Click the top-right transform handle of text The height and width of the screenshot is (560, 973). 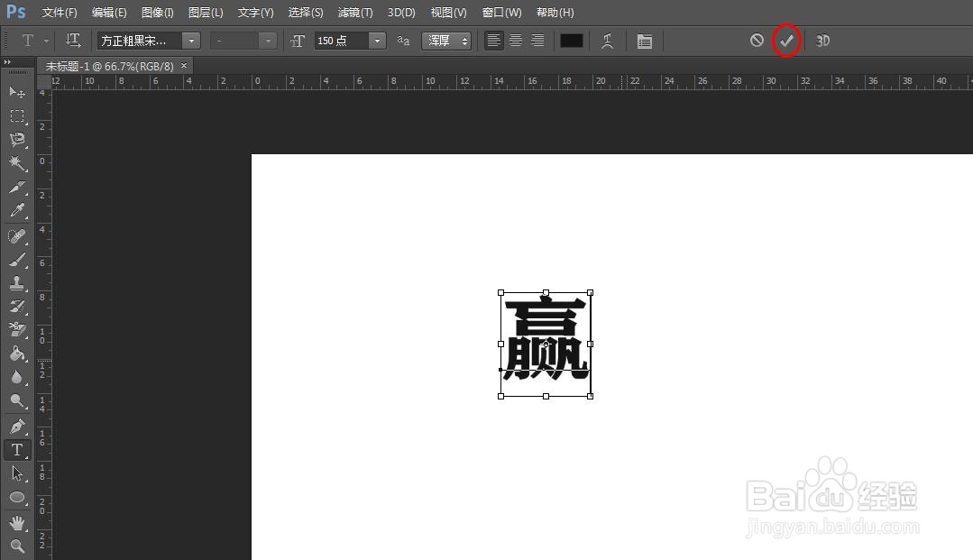(x=590, y=292)
